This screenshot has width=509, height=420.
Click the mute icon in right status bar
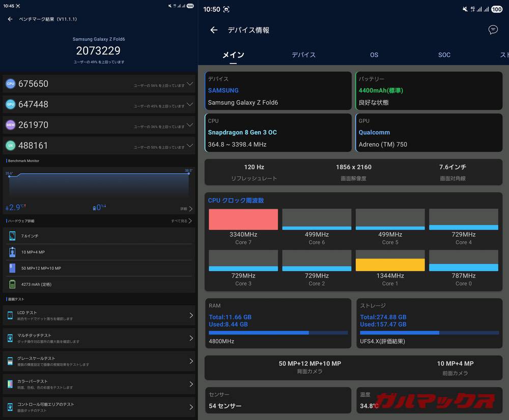coord(465,9)
